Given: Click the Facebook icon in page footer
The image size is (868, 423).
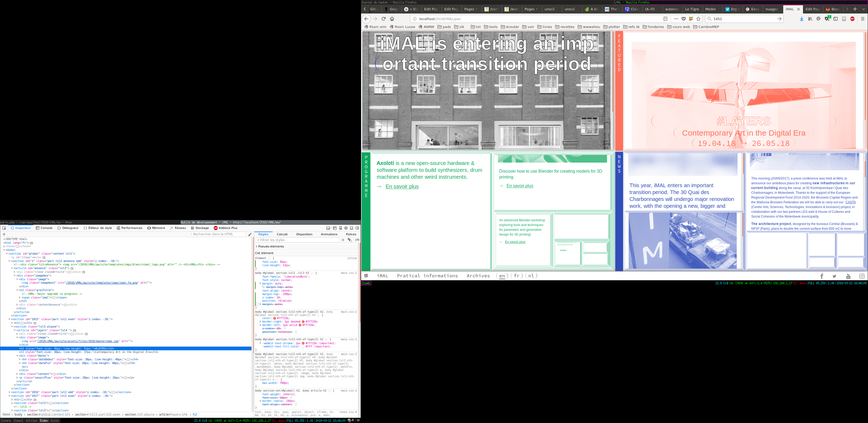Looking at the screenshot, I should (822, 276).
